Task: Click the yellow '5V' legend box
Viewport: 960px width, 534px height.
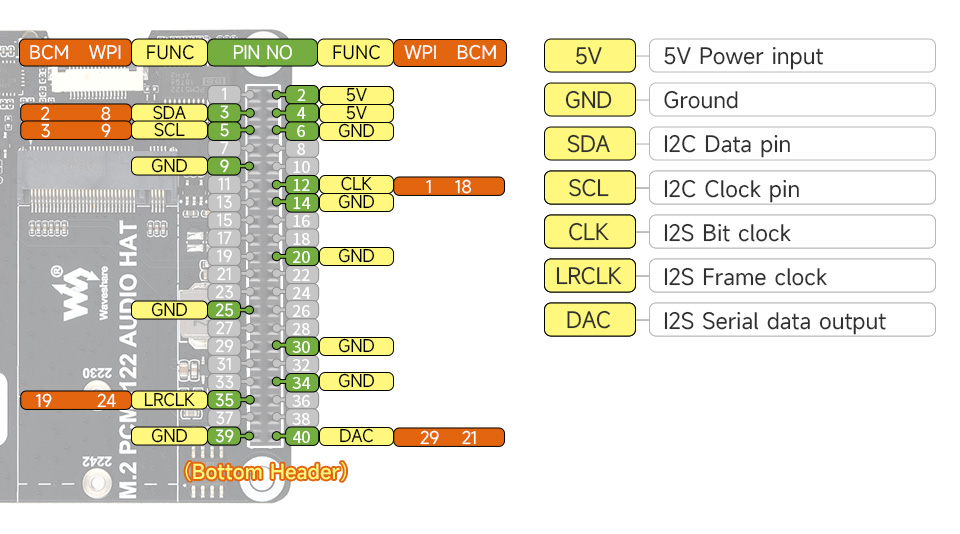Action: pos(590,56)
